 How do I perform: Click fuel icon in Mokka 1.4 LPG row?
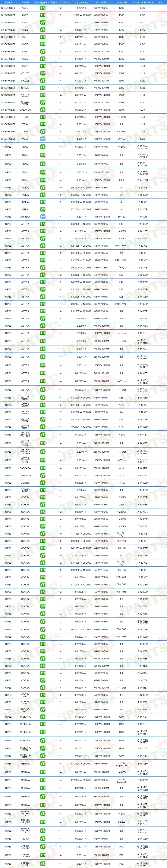43,814
